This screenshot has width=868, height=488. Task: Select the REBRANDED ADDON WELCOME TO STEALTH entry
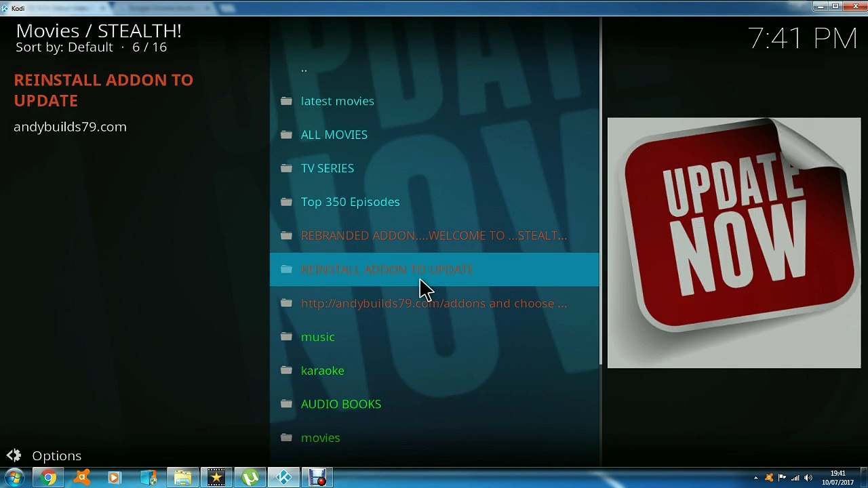click(434, 236)
